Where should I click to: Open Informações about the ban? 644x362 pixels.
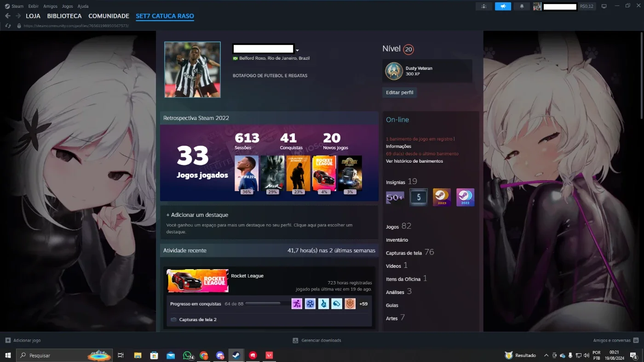398,146
